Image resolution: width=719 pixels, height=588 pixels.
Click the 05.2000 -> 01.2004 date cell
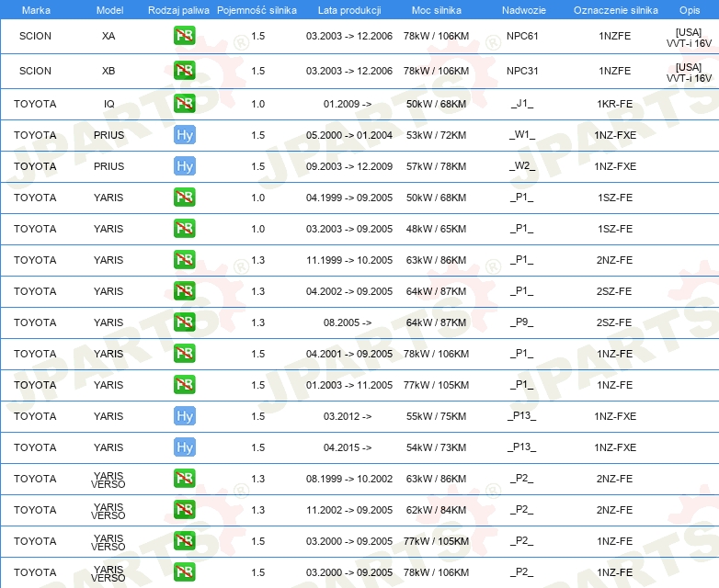pos(349,135)
